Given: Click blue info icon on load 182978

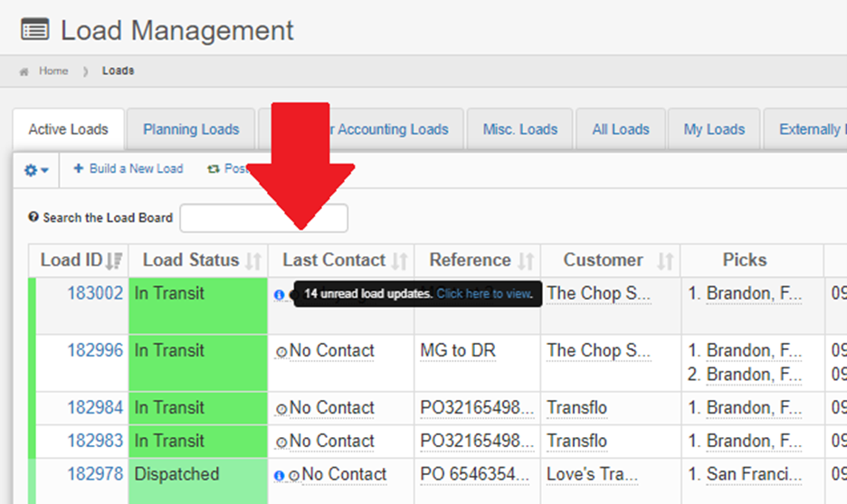Looking at the screenshot, I should tap(279, 475).
